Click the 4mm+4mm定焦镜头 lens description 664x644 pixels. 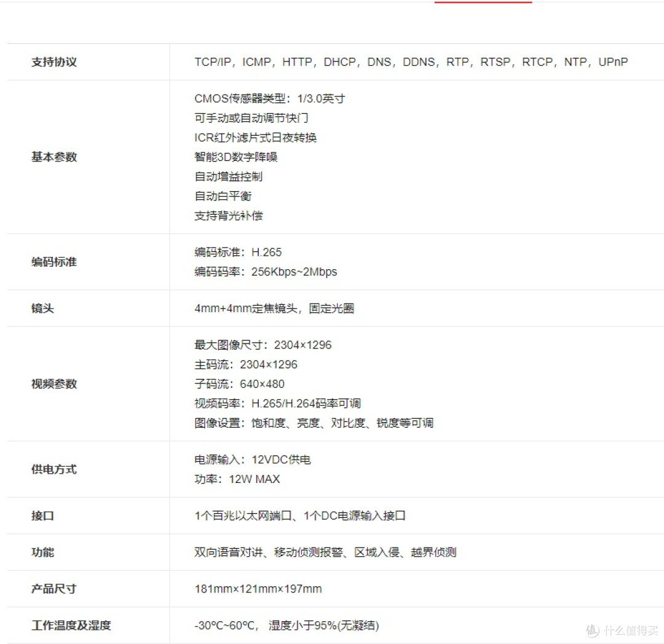tap(274, 308)
